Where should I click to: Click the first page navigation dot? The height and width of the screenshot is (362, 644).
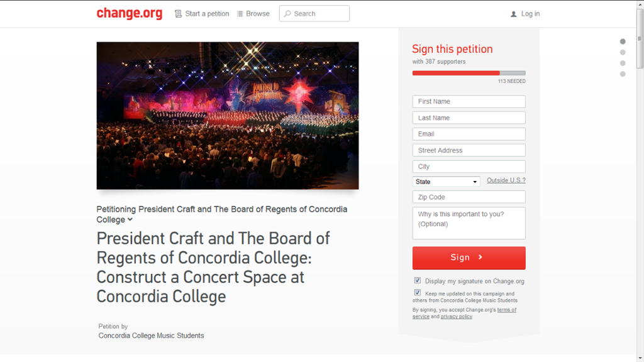623,41
